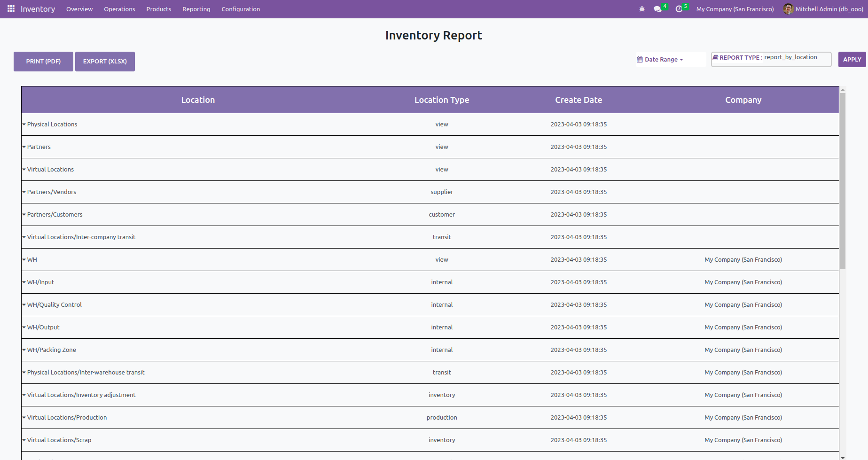The image size is (868, 460).
Task: Click the debug bug icon
Action: 642,9
